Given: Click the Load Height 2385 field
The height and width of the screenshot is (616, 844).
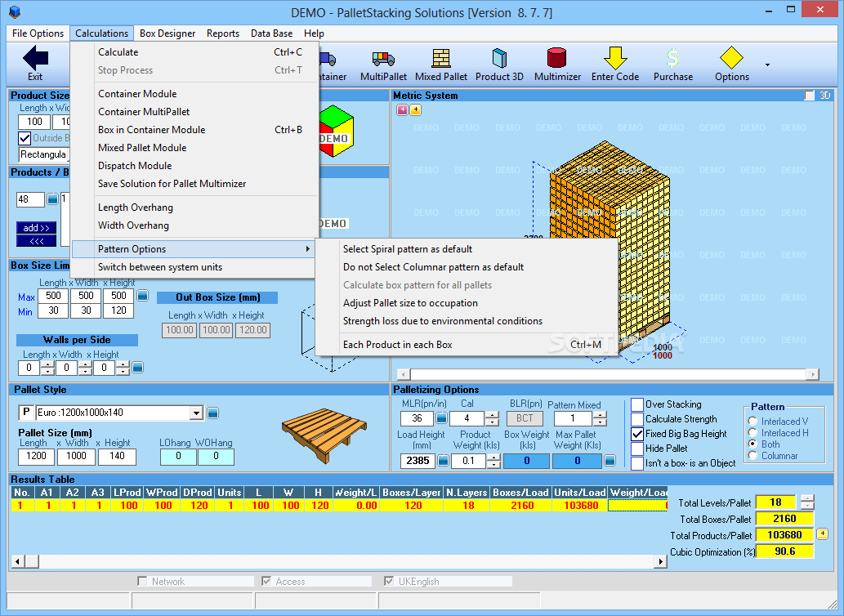Looking at the screenshot, I should tap(418, 461).
